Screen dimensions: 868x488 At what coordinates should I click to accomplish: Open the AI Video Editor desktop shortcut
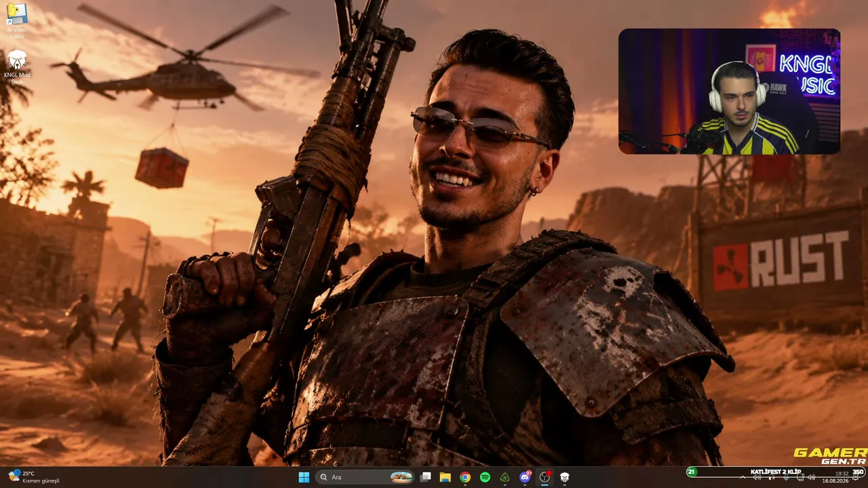(x=16, y=21)
